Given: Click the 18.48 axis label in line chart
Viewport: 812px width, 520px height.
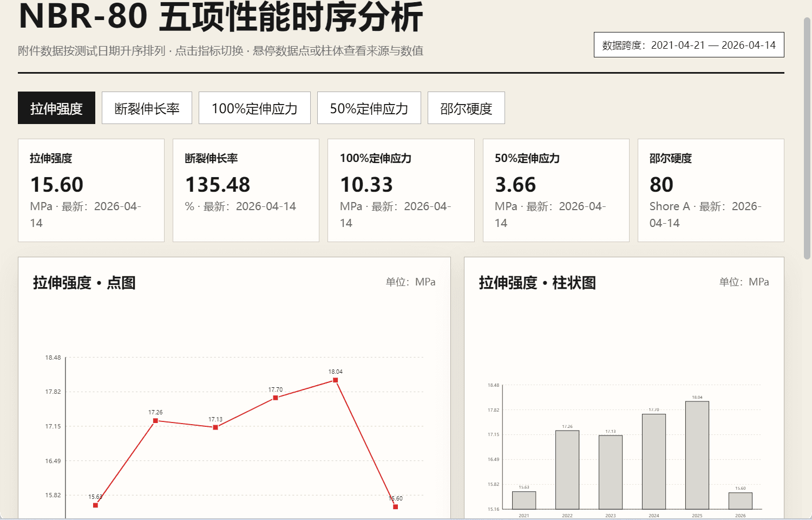Looking at the screenshot, I should coord(53,357).
